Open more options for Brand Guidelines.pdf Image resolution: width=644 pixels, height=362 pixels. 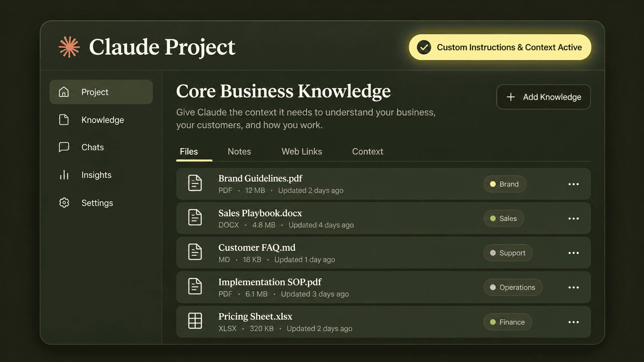tap(574, 184)
